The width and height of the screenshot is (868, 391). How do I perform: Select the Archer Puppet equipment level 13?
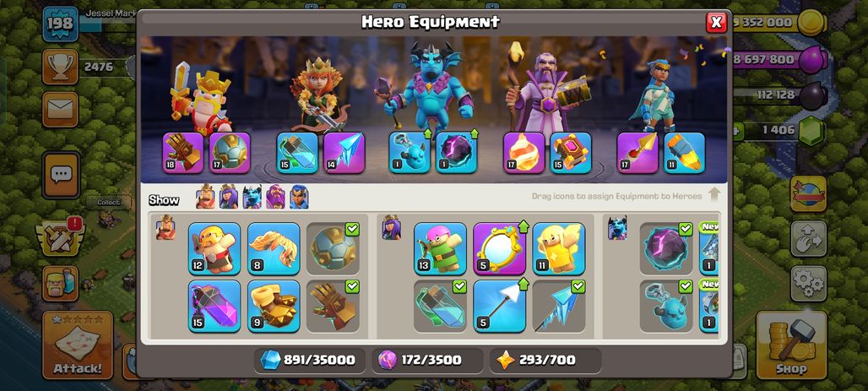point(440,248)
